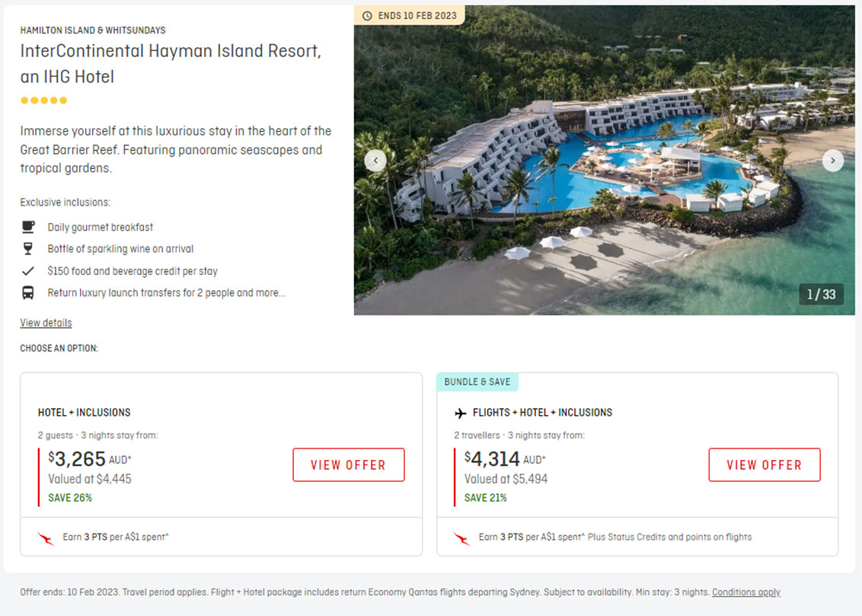Viewport: 862px width, 616px height.
Task: Click the Qantas logo in bundle option
Action: pos(462,538)
